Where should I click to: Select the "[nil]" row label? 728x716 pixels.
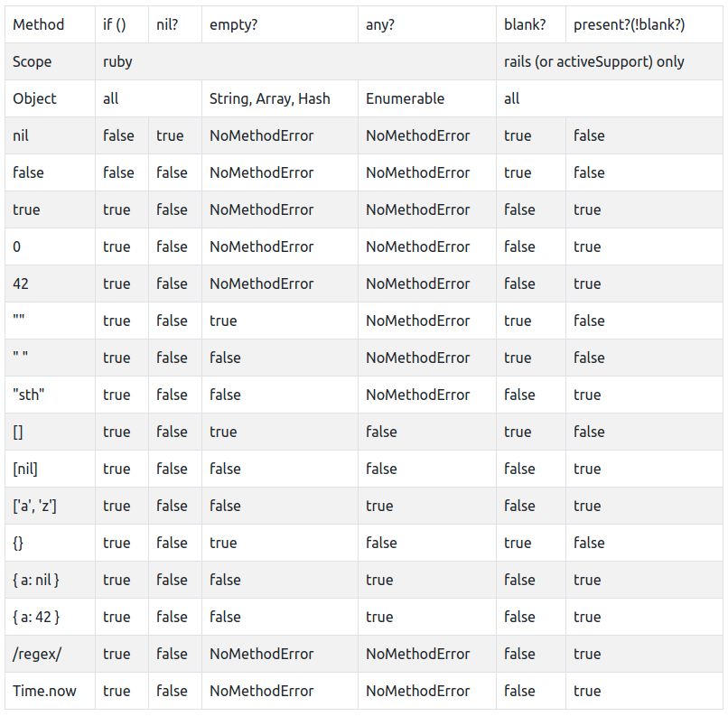pos(25,469)
